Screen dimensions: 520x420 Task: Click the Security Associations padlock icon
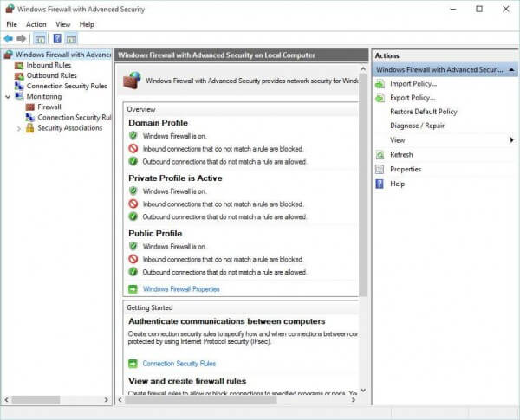click(x=29, y=128)
